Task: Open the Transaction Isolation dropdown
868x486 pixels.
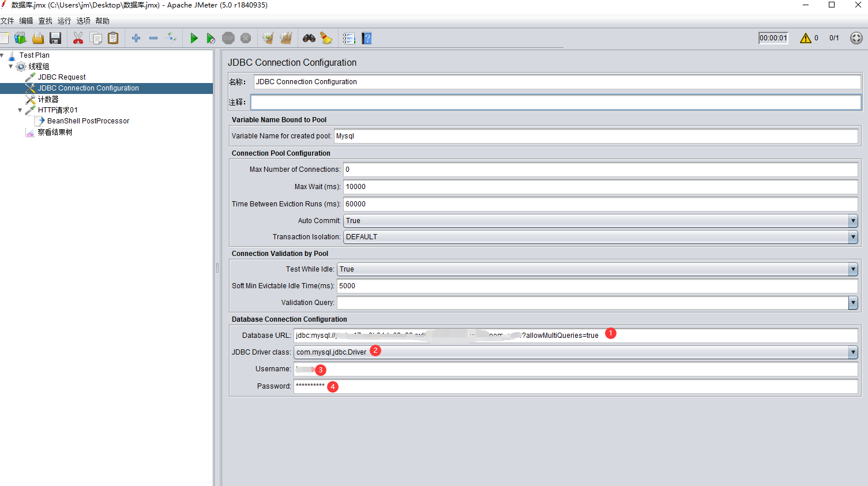Action: click(853, 237)
